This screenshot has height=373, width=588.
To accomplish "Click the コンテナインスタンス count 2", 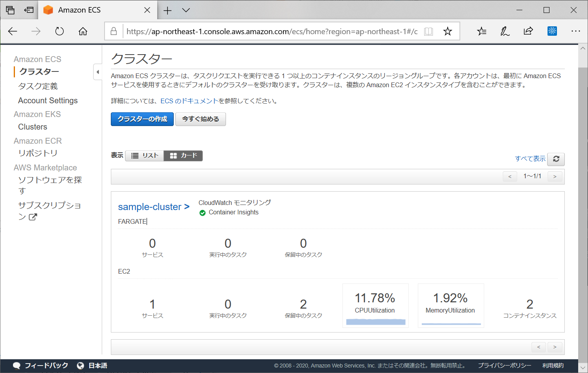I will point(530,304).
